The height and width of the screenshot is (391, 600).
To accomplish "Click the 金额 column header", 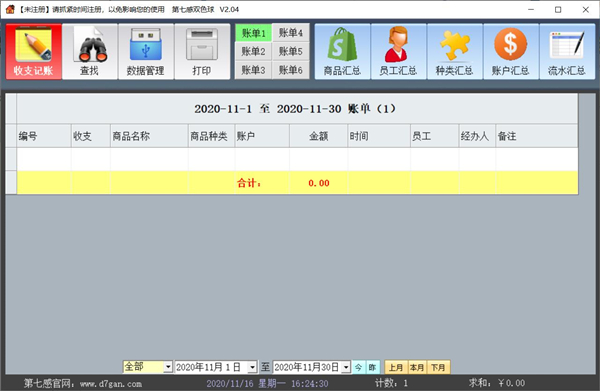I will click(319, 136).
